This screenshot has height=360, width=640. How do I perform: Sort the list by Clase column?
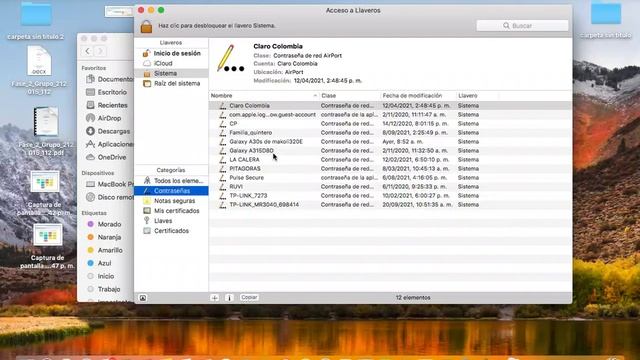pyautogui.click(x=350, y=96)
